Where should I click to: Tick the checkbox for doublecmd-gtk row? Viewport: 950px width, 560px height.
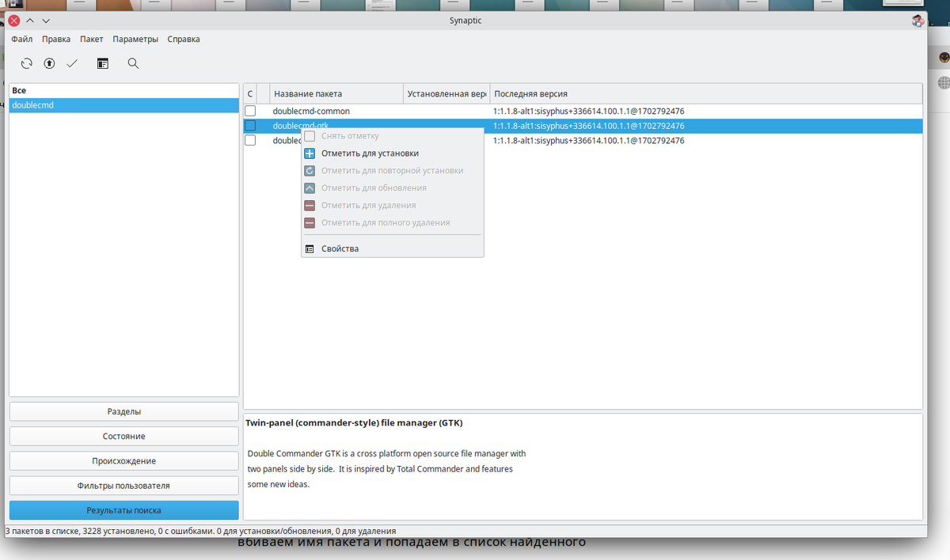250,126
